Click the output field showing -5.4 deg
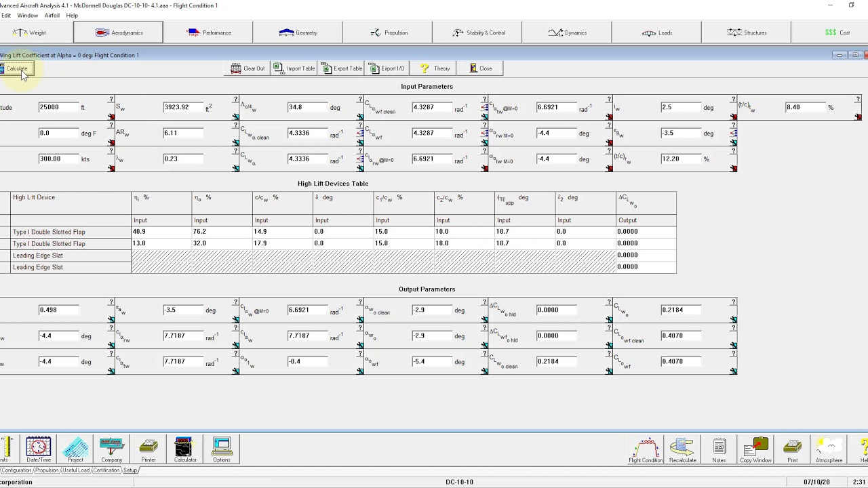This screenshot has height=488, width=868. click(x=432, y=361)
